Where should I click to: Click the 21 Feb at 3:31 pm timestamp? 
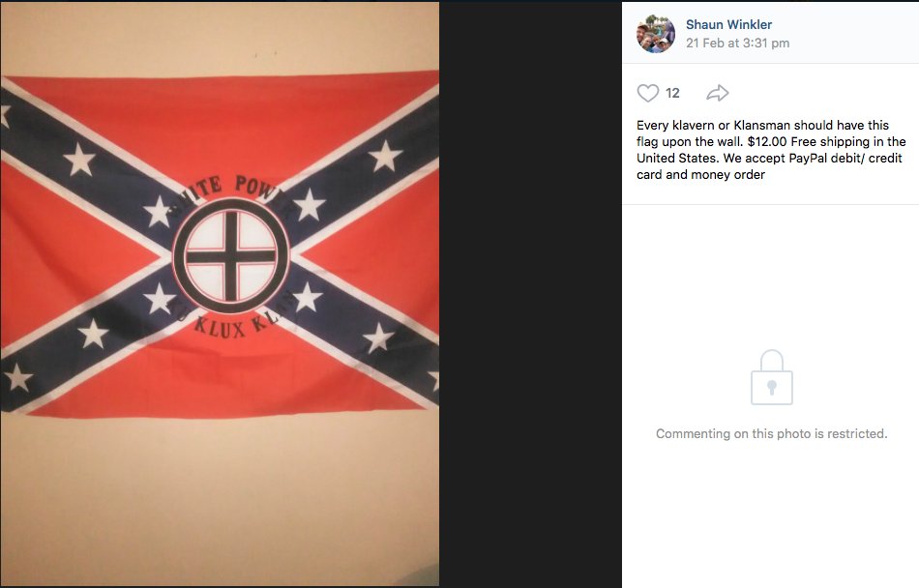737,43
